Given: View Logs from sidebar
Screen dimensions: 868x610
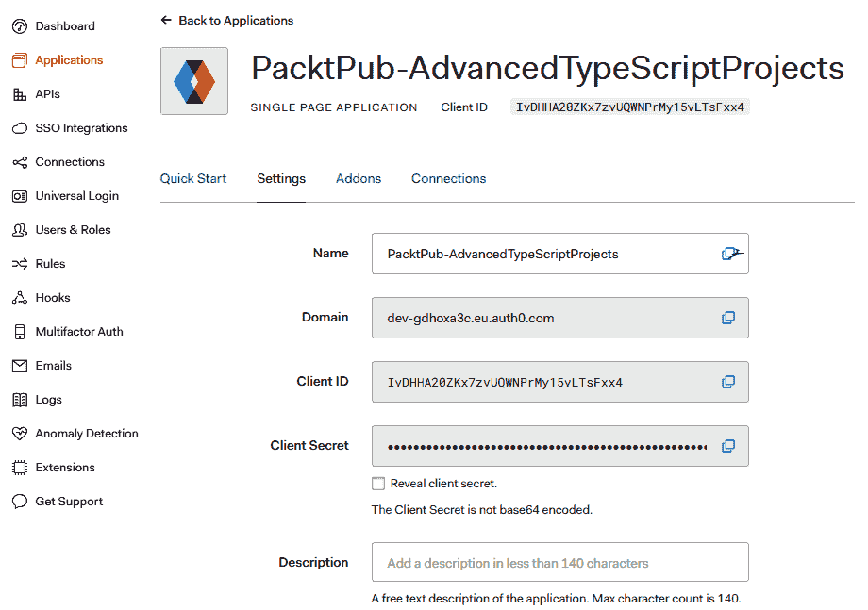Looking at the screenshot, I should tap(49, 400).
